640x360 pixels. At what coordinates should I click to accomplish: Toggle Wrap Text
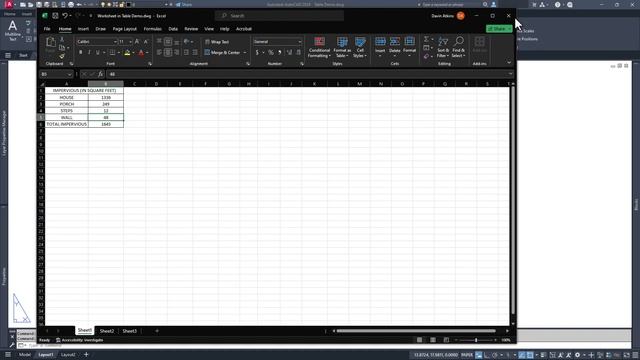pos(217,42)
